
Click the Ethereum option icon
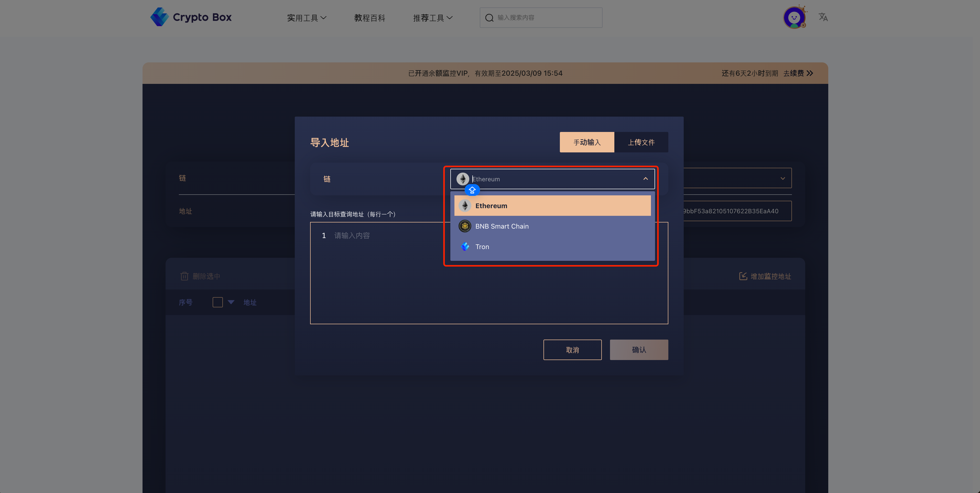[x=464, y=206]
